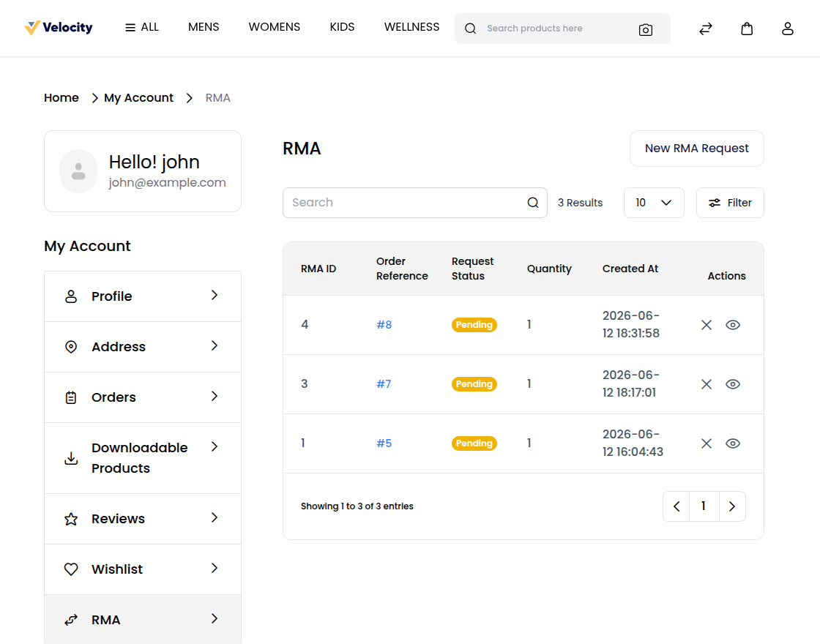Click the Address location pin icon

click(71, 347)
